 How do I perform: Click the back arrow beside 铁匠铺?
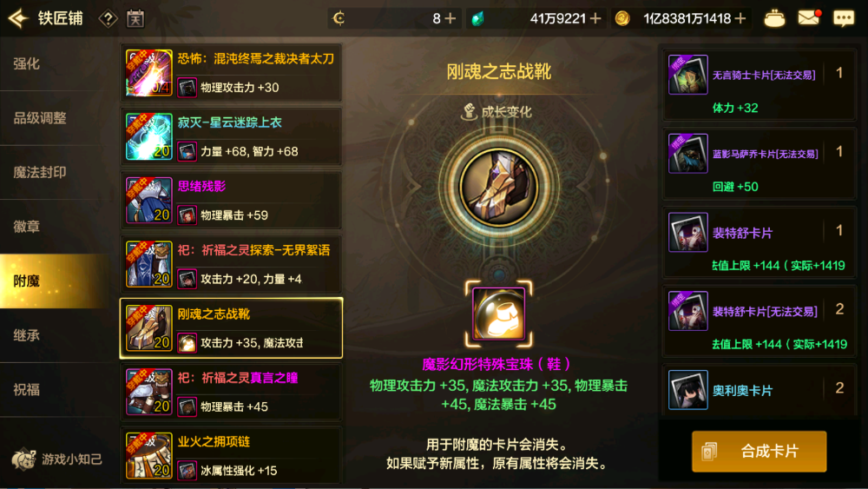click(17, 18)
